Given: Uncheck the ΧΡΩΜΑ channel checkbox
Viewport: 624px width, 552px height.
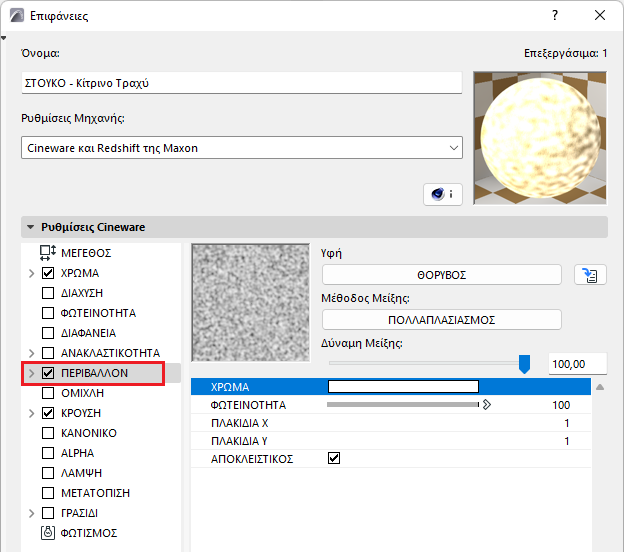Looking at the screenshot, I should [x=48, y=273].
